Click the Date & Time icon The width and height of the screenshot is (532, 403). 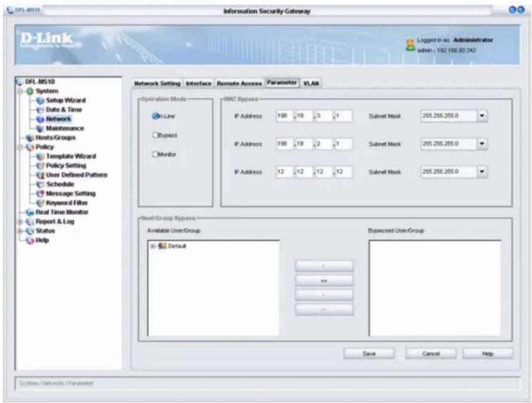point(41,110)
